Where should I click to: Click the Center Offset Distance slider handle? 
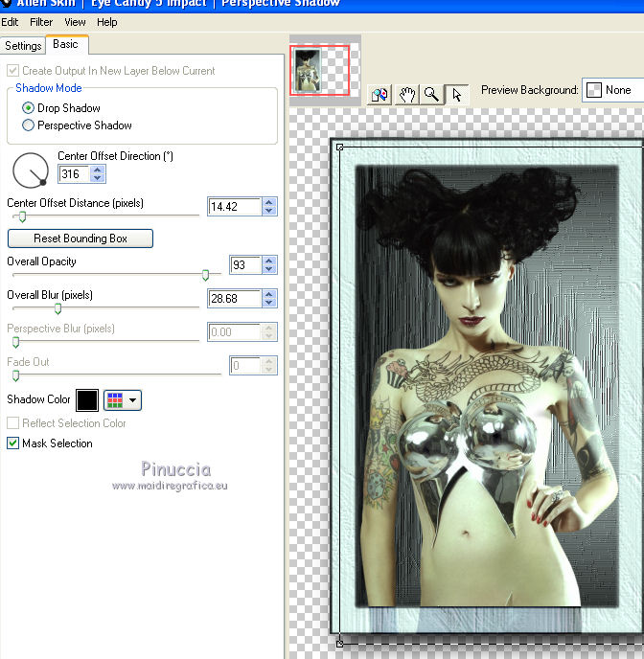point(22,216)
